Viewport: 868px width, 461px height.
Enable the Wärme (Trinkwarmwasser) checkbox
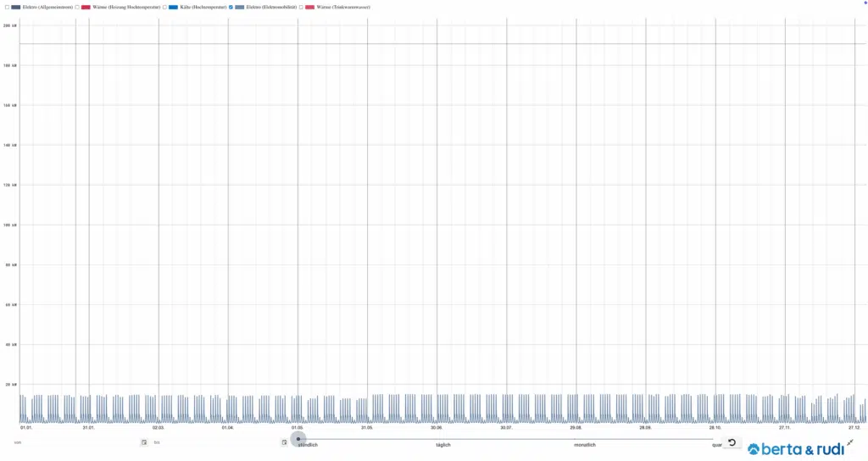(x=301, y=7)
